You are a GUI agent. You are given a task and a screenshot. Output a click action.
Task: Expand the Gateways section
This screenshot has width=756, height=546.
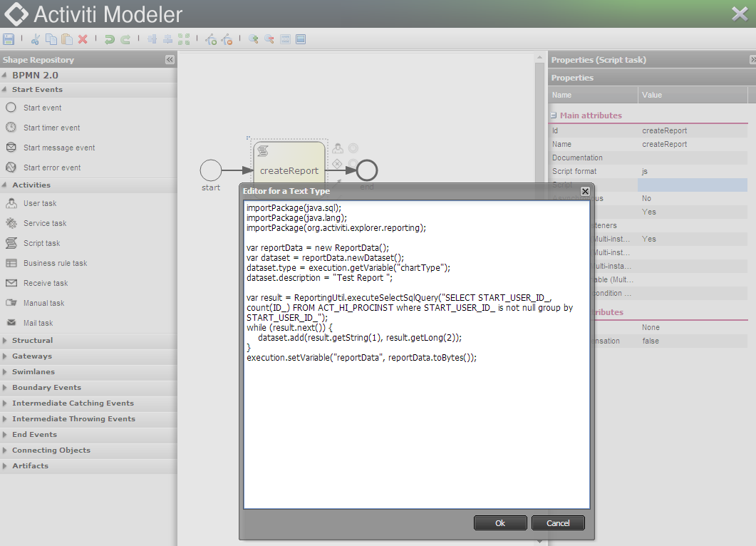[x=4, y=356]
